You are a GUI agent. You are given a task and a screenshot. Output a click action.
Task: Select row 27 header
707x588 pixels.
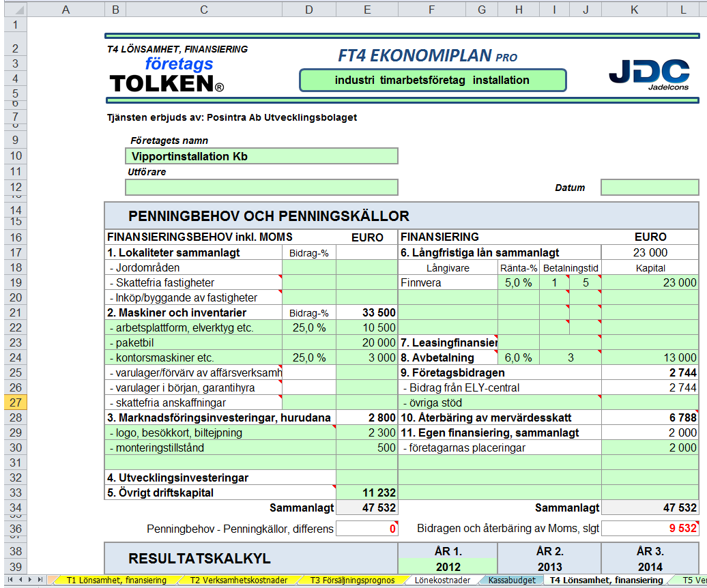pos(16,402)
